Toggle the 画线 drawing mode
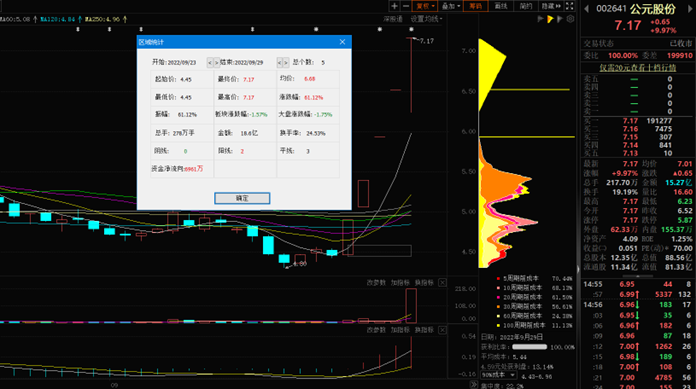Screen dimensions: 696x389 pyautogui.click(x=501, y=6)
